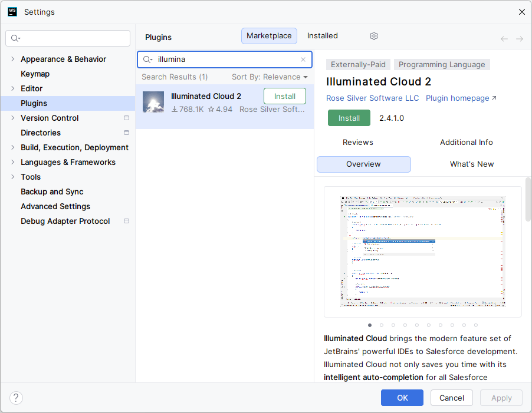Click Version Control project-level icon
This screenshot has height=413, width=532.
pyautogui.click(x=127, y=118)
